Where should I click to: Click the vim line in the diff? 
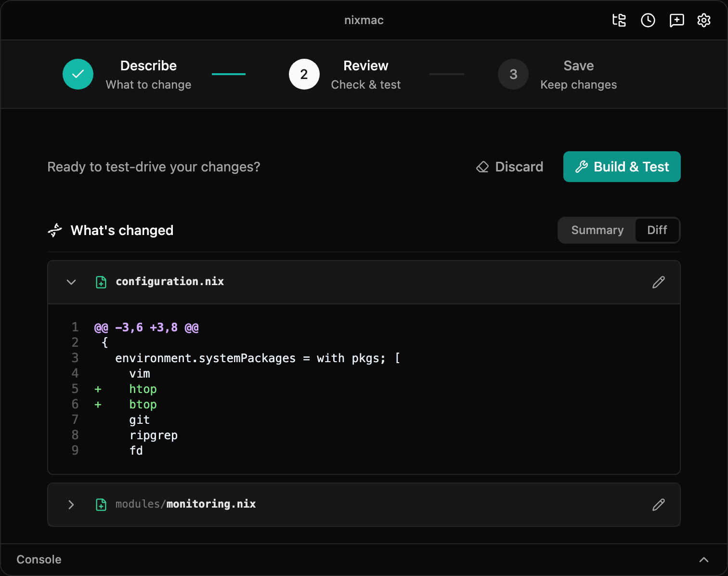tap(140, 374)
